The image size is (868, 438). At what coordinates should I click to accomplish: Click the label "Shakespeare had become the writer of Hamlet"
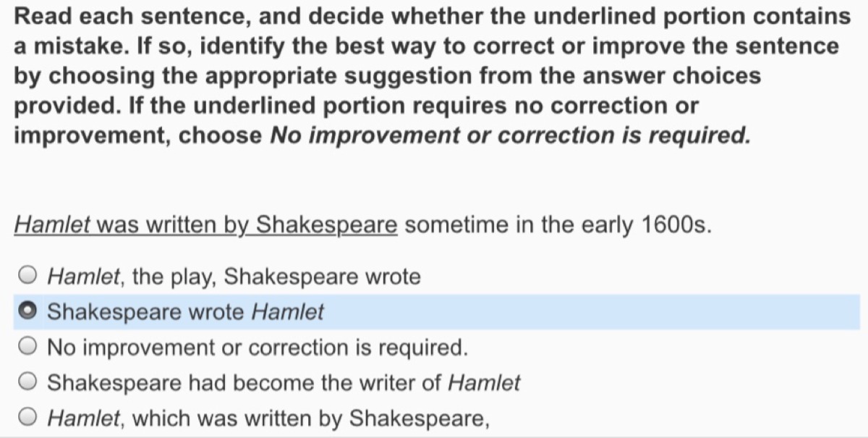point(284,382)
